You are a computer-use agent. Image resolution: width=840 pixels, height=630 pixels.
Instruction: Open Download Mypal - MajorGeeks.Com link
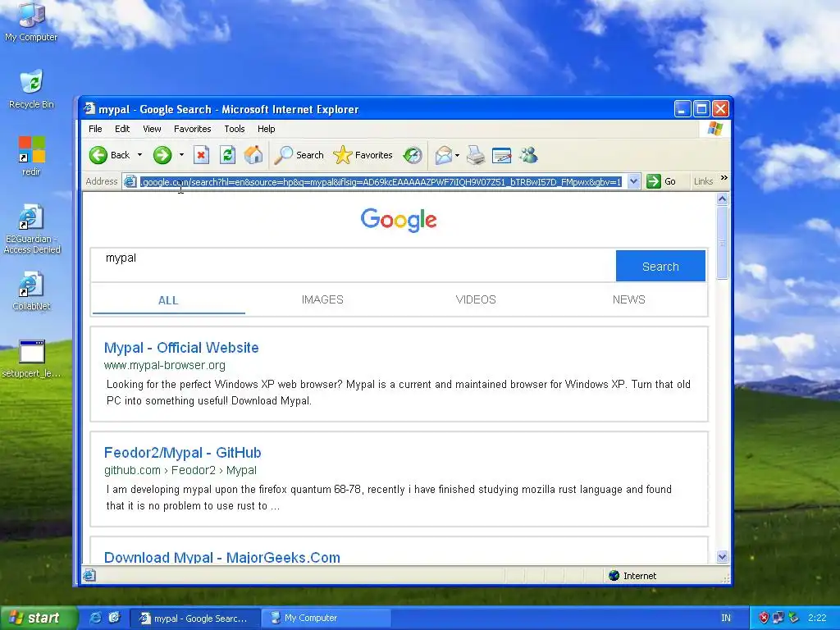pyautogui.click(x=221, y=557)
